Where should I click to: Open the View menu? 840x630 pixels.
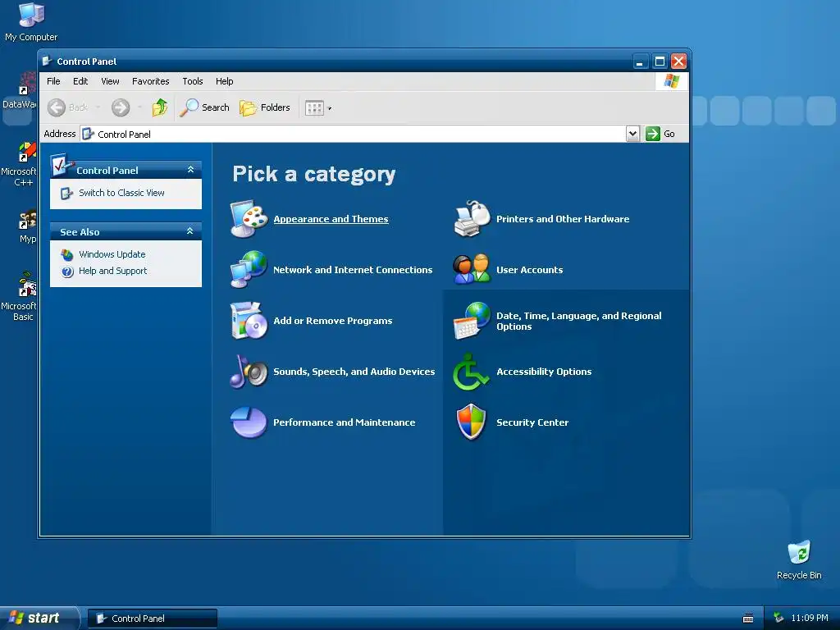click(x=110, y=81)
